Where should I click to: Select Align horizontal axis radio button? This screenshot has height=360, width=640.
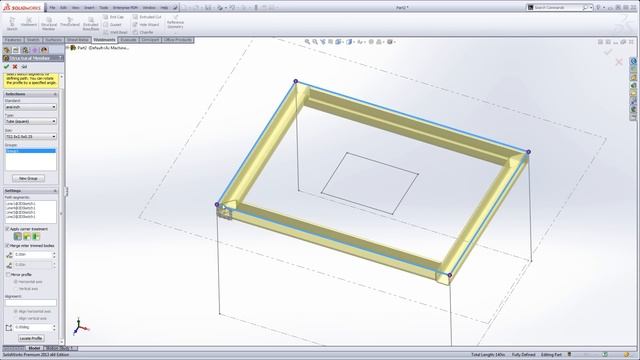click(16, 311)
